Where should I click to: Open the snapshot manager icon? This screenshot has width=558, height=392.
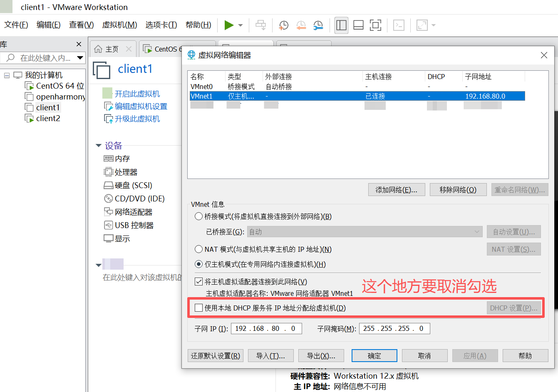pyautogui.click(x=318, y=25)
